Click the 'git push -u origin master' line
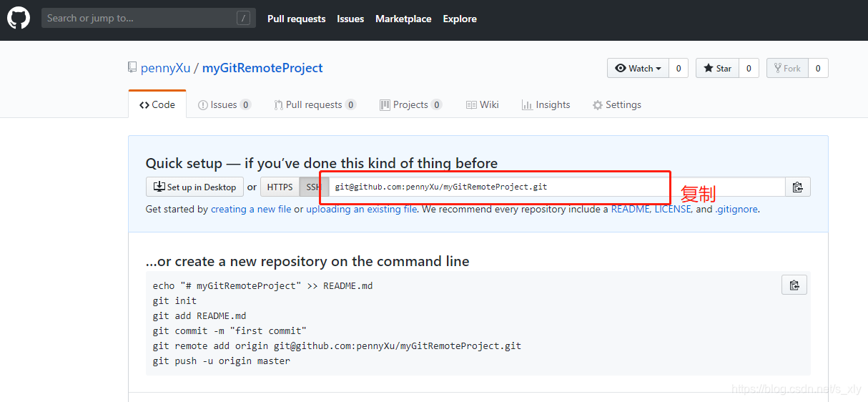Viewport: 868px width, 402px height. click(x=222, y=361)
